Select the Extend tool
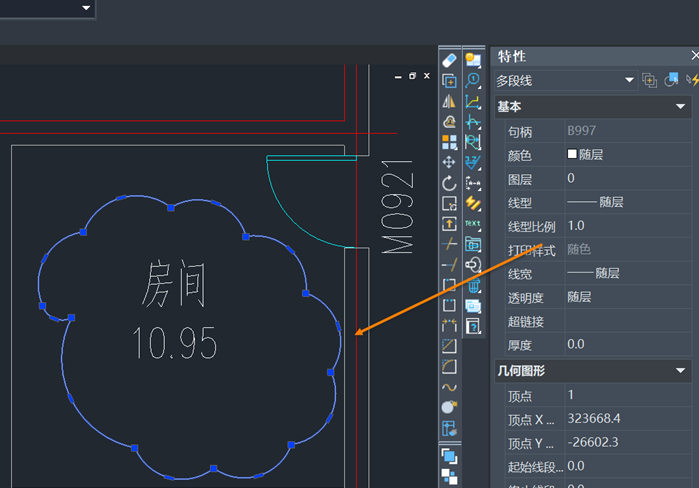The image size is (699, 488). (449, 264)
